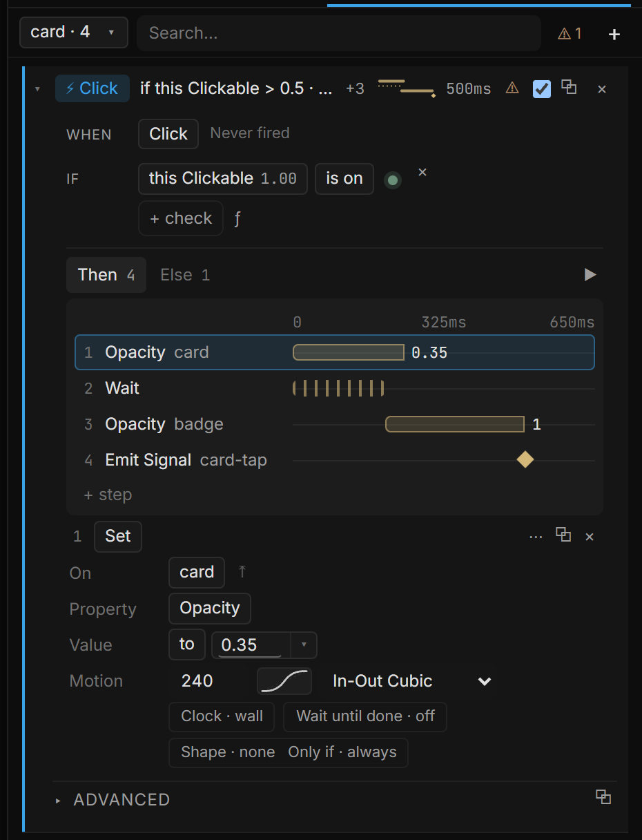Change the Opacity property chip

tap(210, 609)
